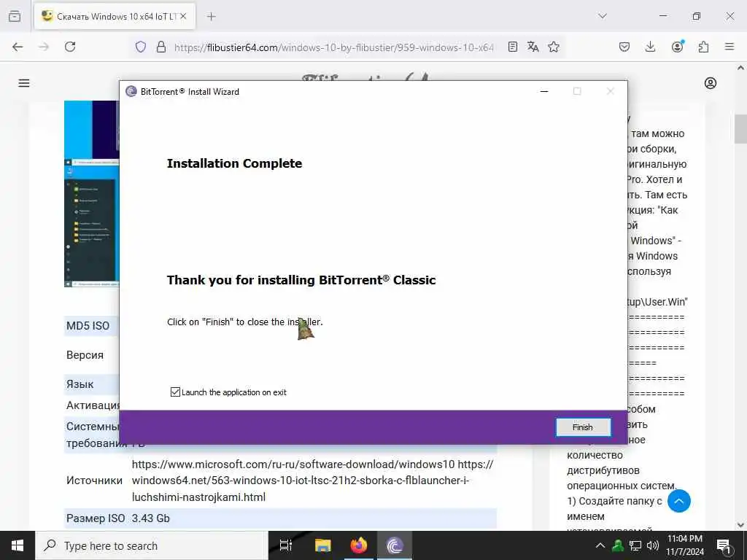The width and height of the screenshot is (747, 560).
Task: Open File Explorer from taskbar
Action: (322, 545)
